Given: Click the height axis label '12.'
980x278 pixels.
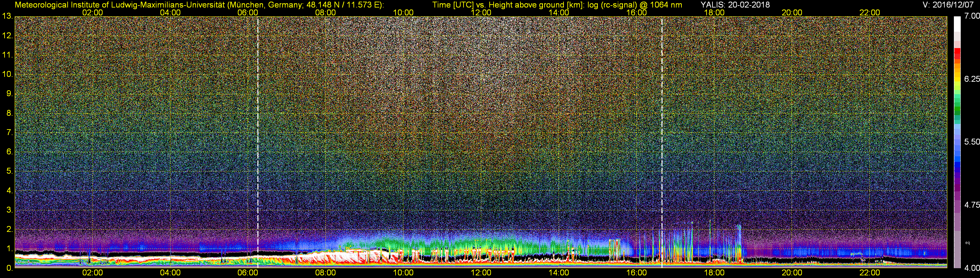Looking at the screenshot, I should pos(8,36).
